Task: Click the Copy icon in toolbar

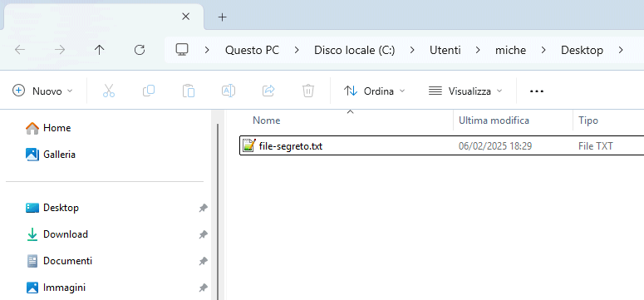Action: click(x=149, y=91)
